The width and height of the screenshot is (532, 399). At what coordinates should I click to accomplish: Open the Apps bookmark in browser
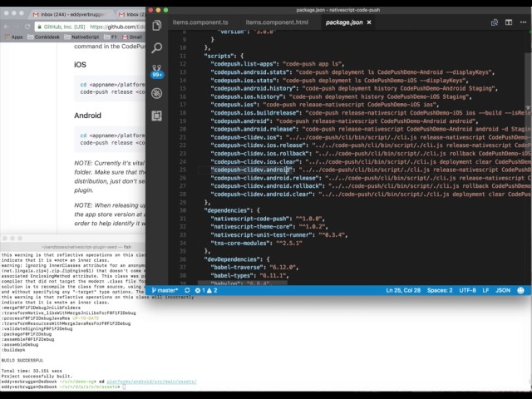14,37
